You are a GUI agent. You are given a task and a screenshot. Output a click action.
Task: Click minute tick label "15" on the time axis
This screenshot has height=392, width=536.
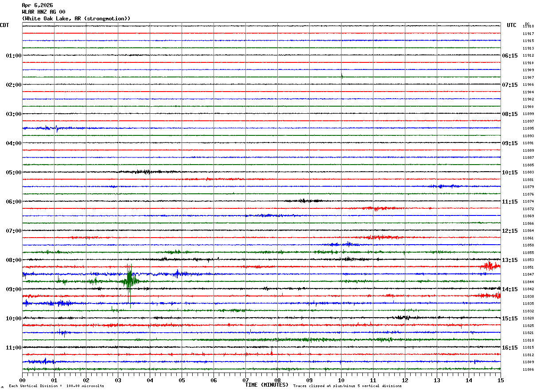(501, 380)
